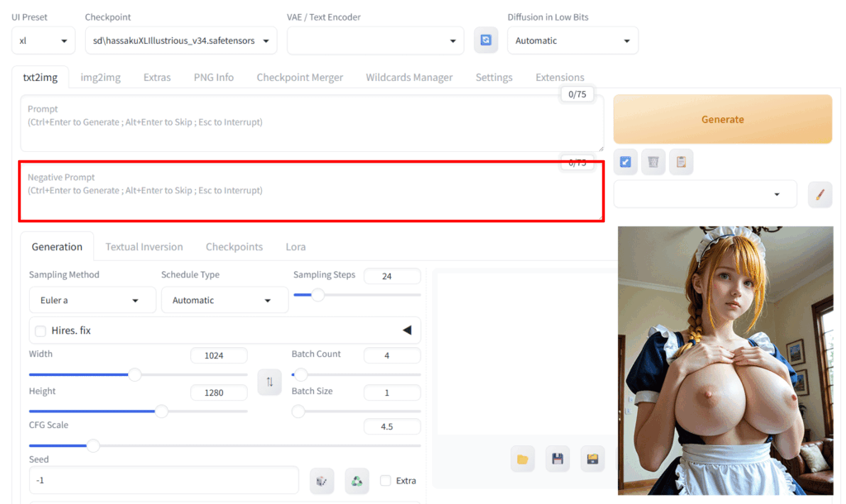This screenshot has width=846, height=504.
Task: Click the dice icon to randomize seed
Action: pos(321,480)
